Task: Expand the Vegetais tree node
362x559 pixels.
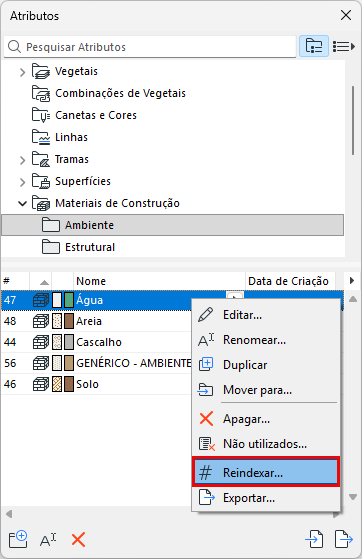Action: pos(22,72)
